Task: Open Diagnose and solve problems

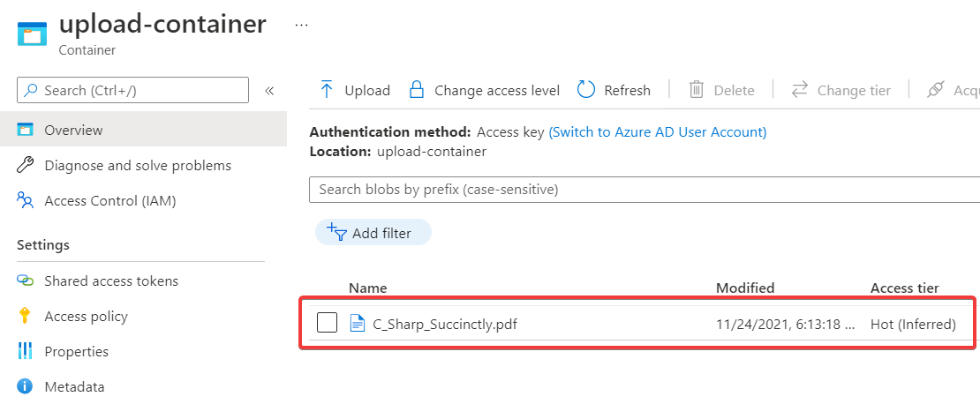Action: coord(137,165)
